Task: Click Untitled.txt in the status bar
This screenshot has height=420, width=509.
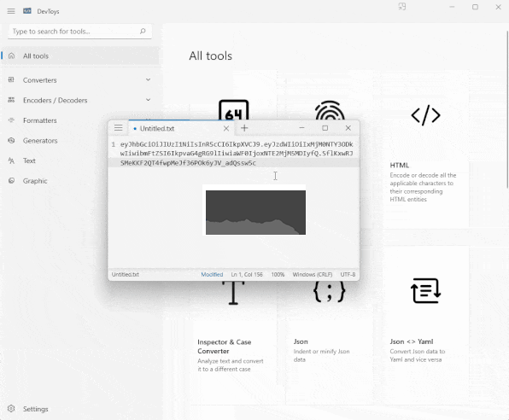Action: tap(126, 274)
